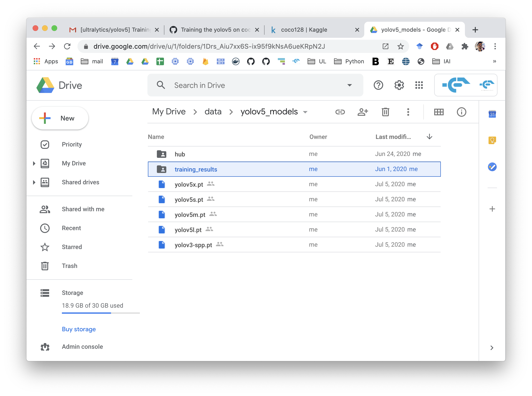
Task: Click the storage usage progress bar
Action: (101, 313)
